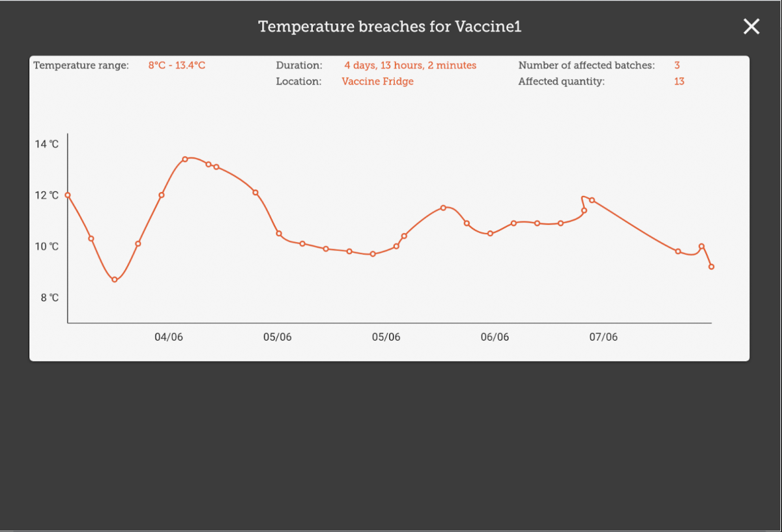The width and height of the screenshot is (782, 532).
Task: Click the 14 °C y-axis label
Action: [46, 144]
